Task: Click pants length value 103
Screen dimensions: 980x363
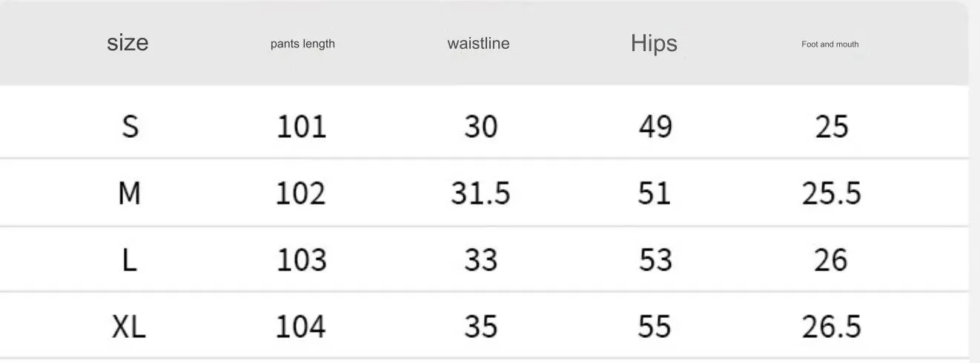Action: 301,260
